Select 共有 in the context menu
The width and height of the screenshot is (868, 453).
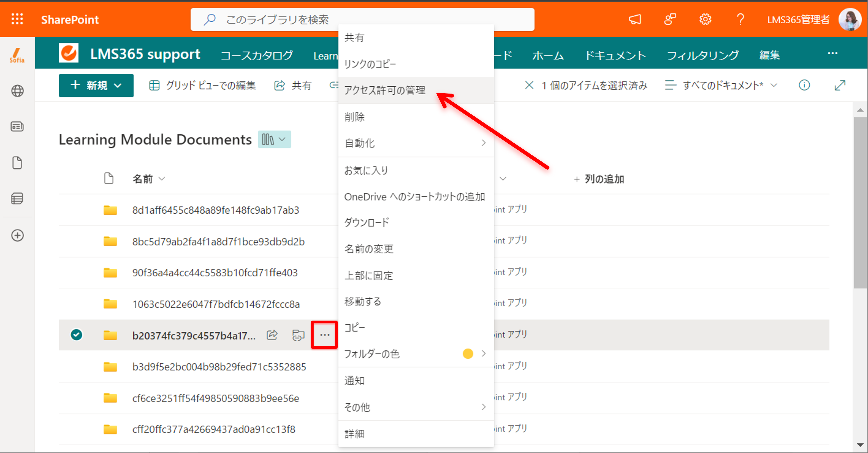click(x=416, y=38)
